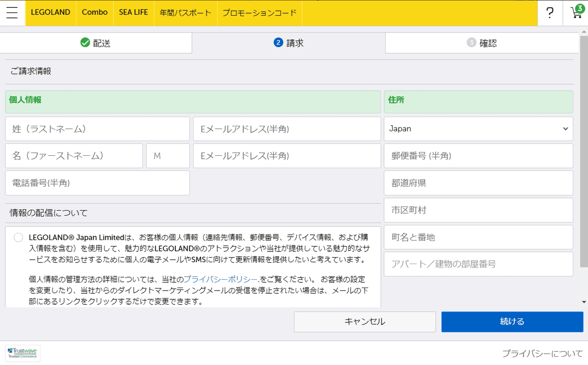Viewport: 588px width, 365px height.
Task: Select the SEA LIFE menu item
Action: 133,13
